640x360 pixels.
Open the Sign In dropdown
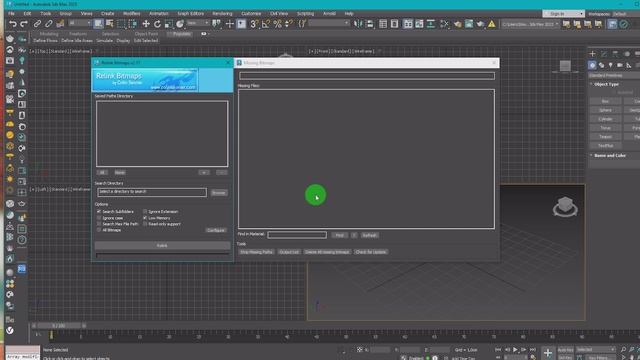(x=563, y=13)
